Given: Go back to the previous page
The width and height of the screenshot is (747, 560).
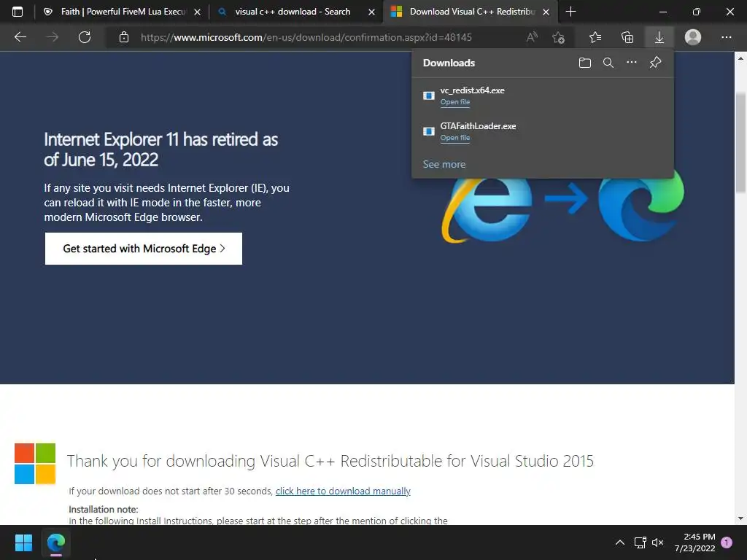Looking at the screenshot, I should (20, 37).
